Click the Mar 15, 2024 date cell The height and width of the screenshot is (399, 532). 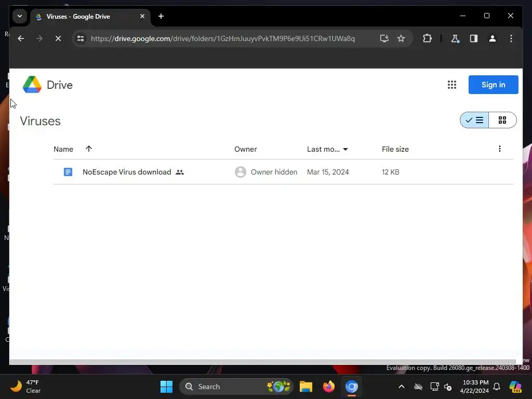328,172
